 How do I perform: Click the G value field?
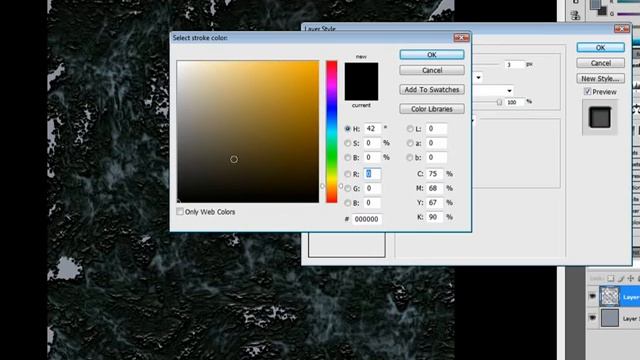(x=372, y=188)
